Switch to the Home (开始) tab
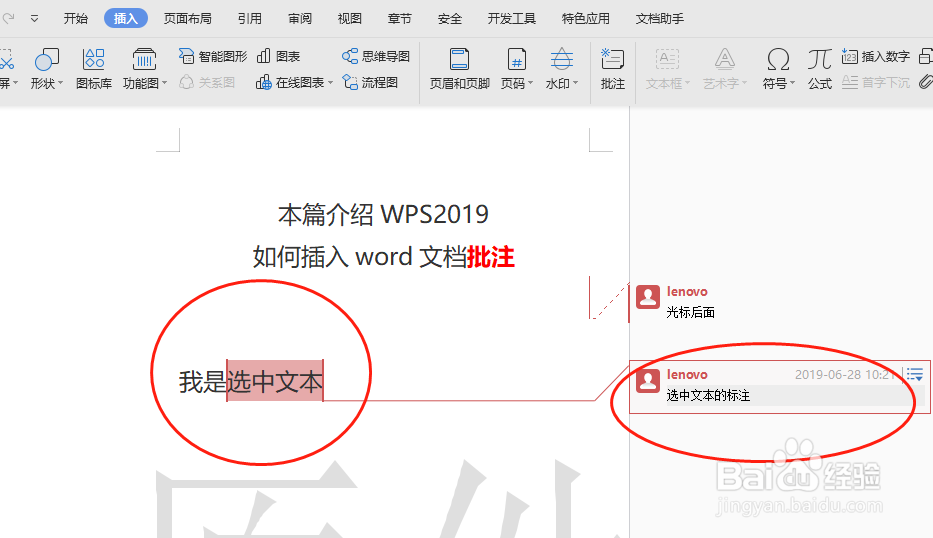Image resolution: width=933 pixels, height=538 pixels. pyautogui.click(x=76, y=18)
